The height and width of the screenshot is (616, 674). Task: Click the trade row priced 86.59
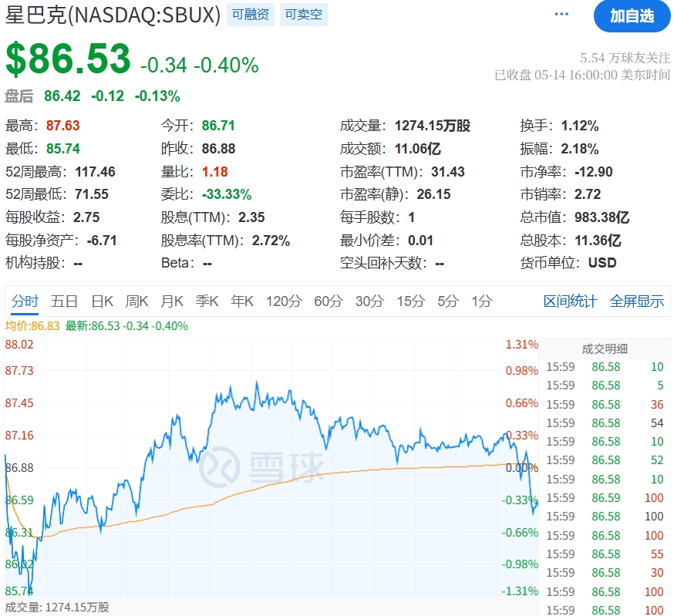point(605,498)
